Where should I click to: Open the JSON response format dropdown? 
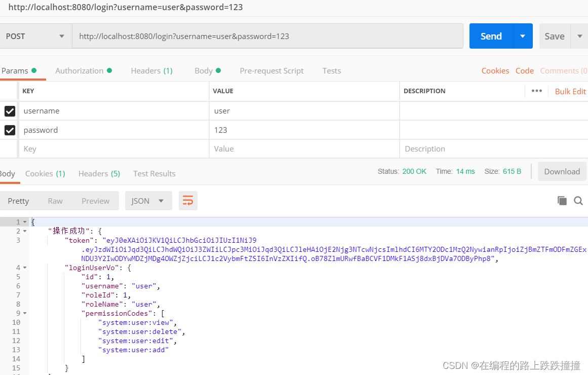tap(148, 200)
